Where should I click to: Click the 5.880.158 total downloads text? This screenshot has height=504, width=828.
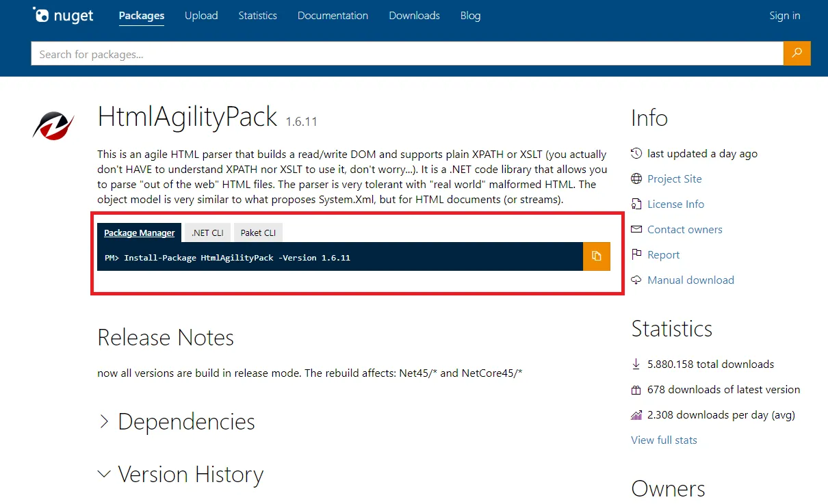(x=711, y=364)
